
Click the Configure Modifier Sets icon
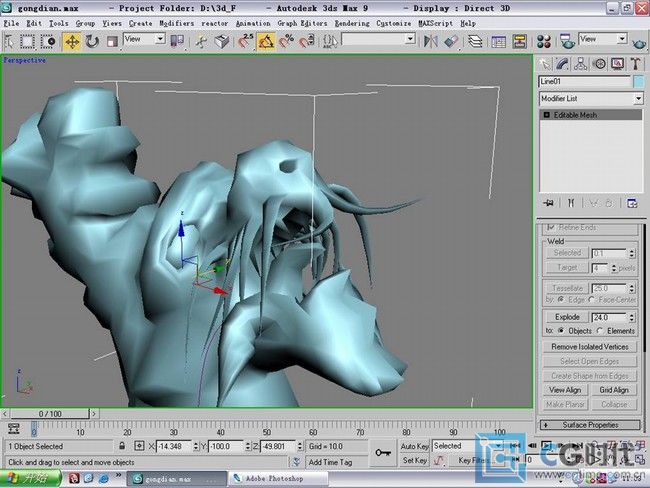632,203
